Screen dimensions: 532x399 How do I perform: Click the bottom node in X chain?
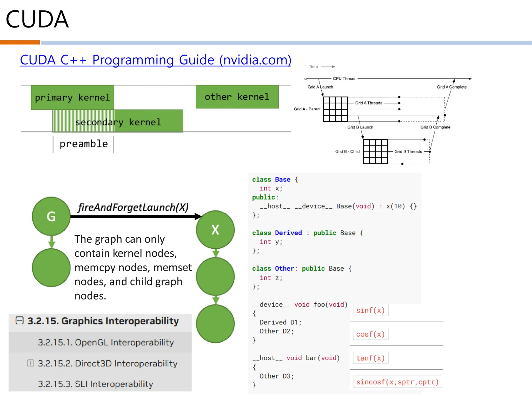point(215,324)
